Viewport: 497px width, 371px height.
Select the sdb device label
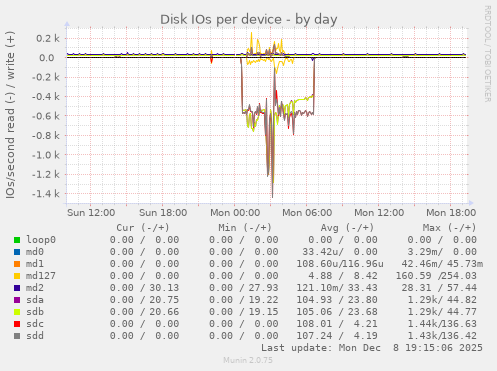click(35, 312)
